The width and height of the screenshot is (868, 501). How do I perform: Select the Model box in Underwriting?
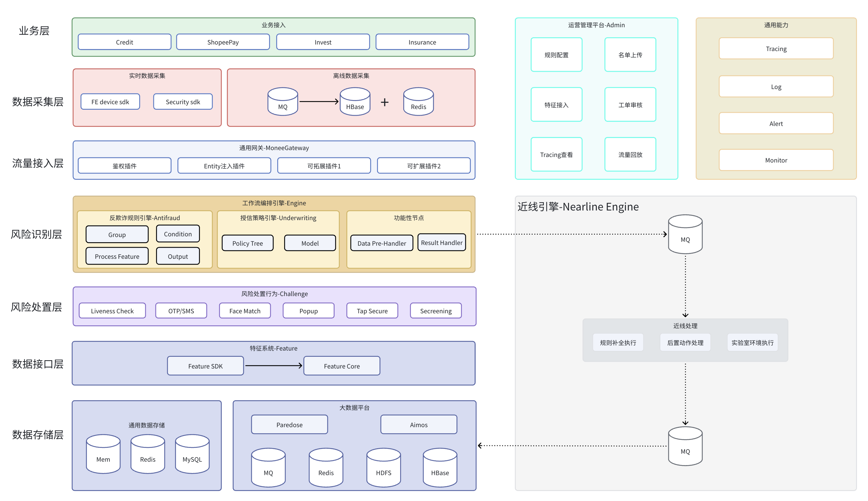click(x=310, y=243)
